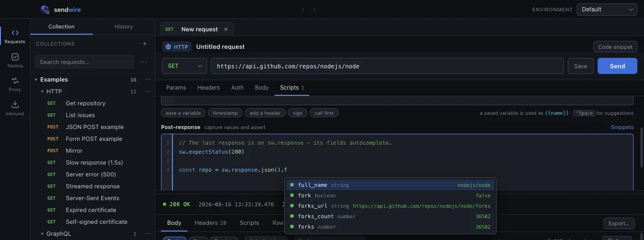This screenshot has height=240, width=644.
Task: Open the Params tab
Action: (176, 88)
